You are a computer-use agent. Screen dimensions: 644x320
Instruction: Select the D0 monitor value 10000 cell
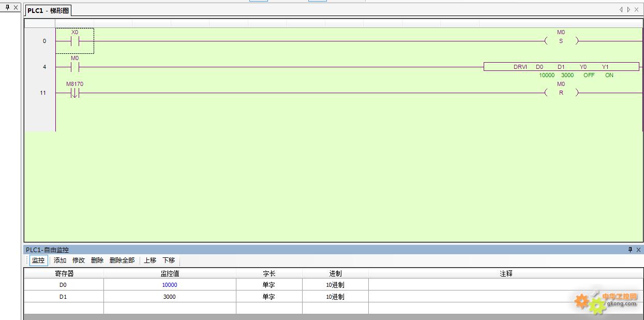pos(170,285)
